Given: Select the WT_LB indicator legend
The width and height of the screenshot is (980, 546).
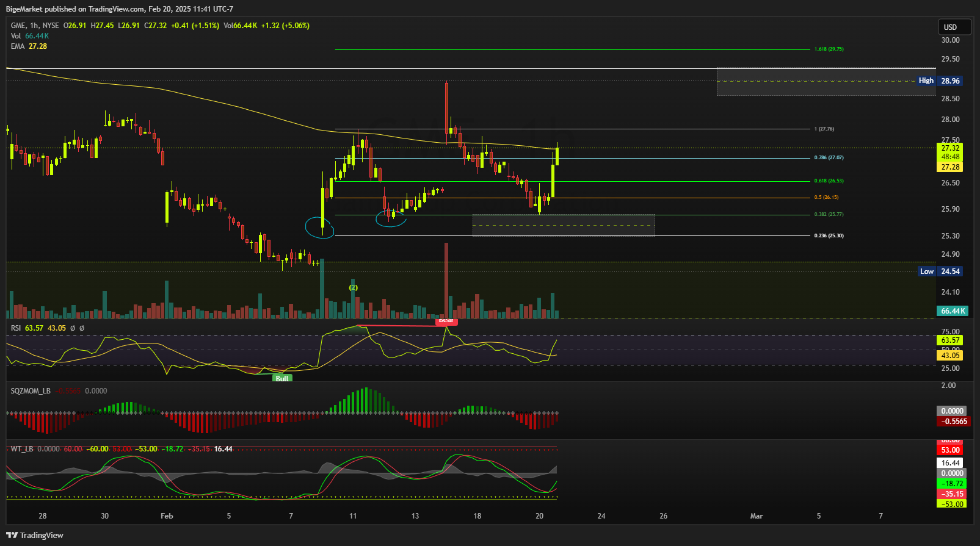Looking at the screenshot, I should click(122, 449).
